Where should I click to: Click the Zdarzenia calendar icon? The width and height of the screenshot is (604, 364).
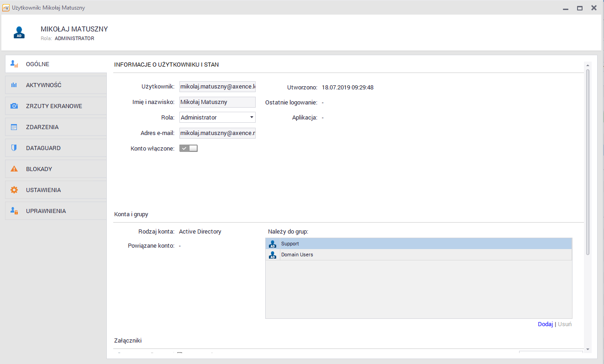pos(14,127)
